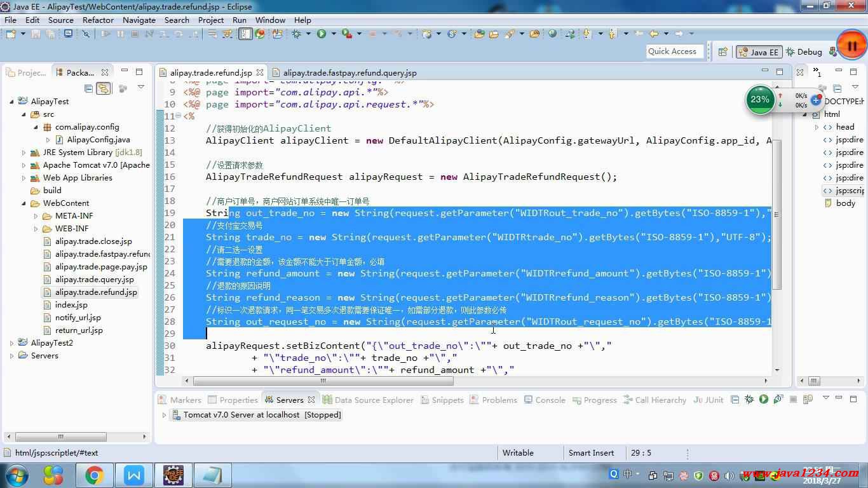
Task: Click the Previous Annotation toolbar icon
Action: [x=612, y=34]
